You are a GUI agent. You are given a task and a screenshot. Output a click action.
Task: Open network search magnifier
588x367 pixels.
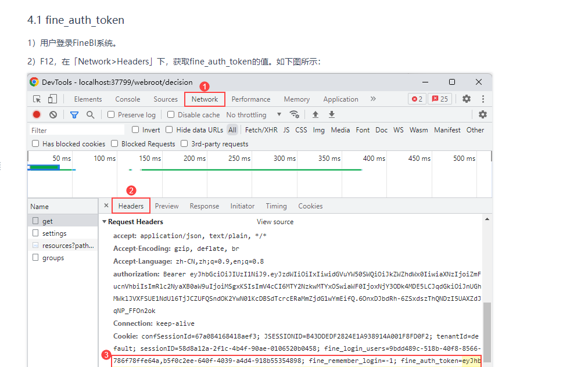click(91, 115)
